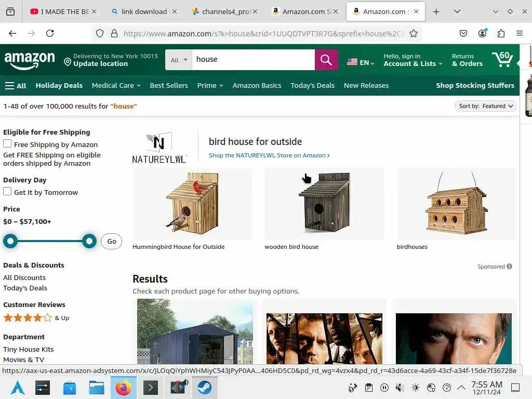532x399 pixels.
Task: Open Steam from the taskbar
Action: (204, 388)
